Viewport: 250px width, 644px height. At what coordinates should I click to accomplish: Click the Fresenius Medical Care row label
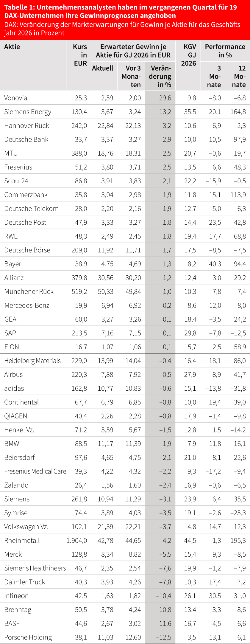tap(35, 471)
